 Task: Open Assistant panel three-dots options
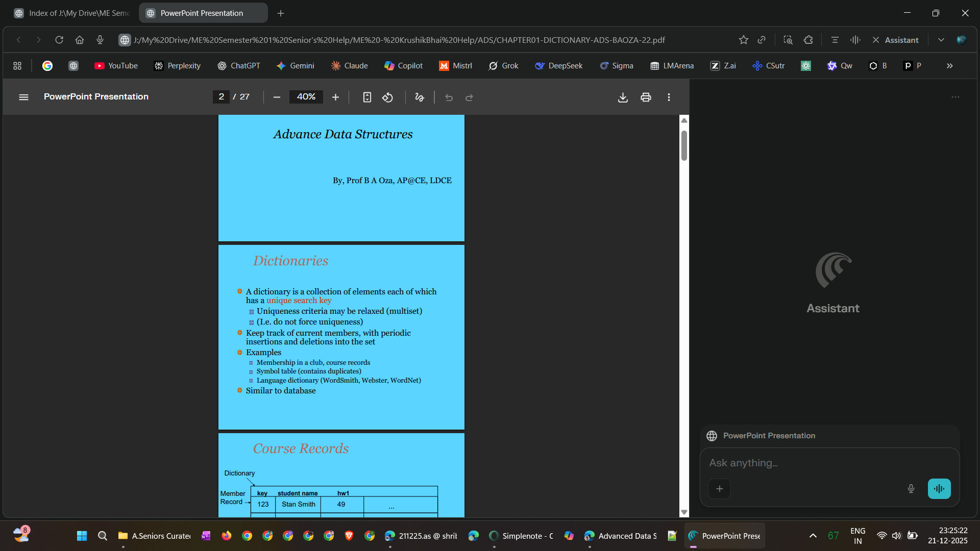955,97
